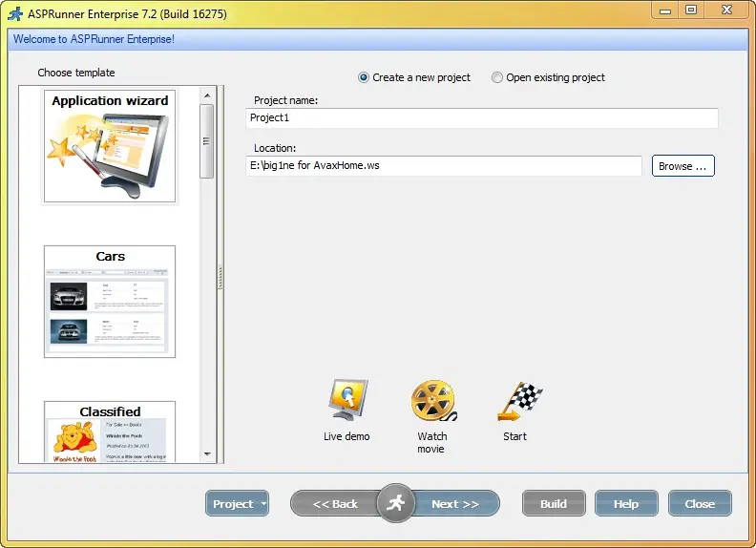Proceed with the Next button
Image resolution: width=756 pixels, height=548 pixels.
(x=455, y=504)
